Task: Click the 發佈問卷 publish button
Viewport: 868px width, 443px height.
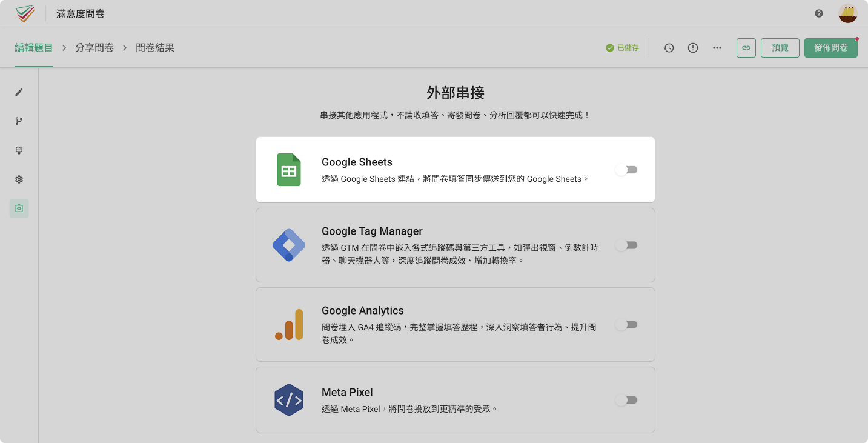Action: coord(831,48)
